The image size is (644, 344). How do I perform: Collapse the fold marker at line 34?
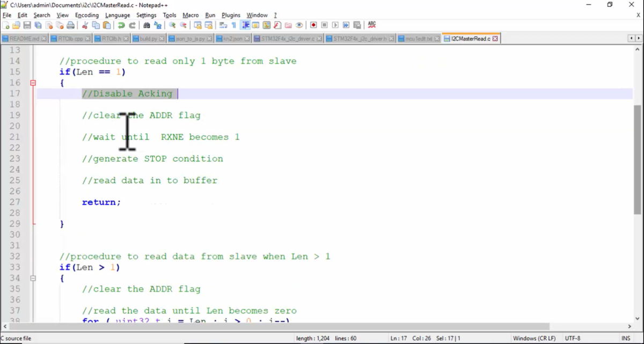tap(33, 278)
